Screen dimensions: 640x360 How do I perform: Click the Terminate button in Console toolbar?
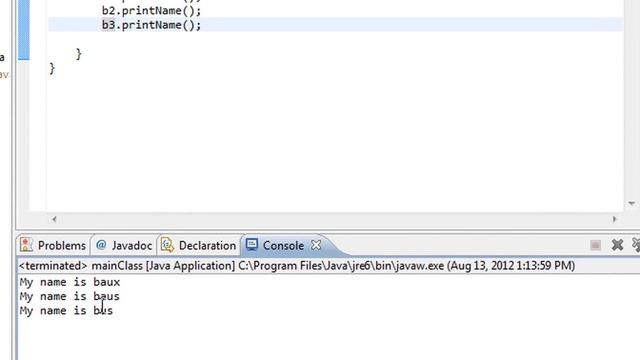(x=595, y=245)
